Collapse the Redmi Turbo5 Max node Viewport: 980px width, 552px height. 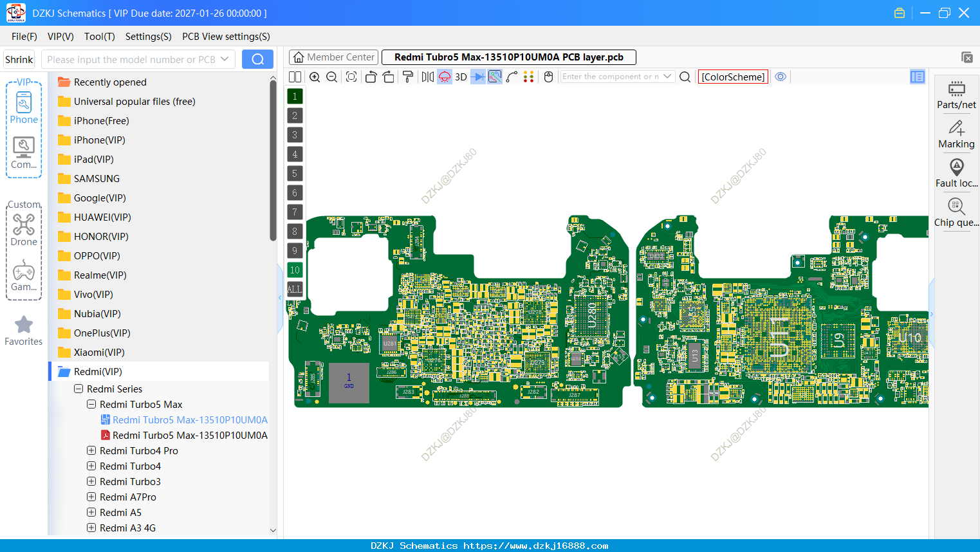[91, 404]
